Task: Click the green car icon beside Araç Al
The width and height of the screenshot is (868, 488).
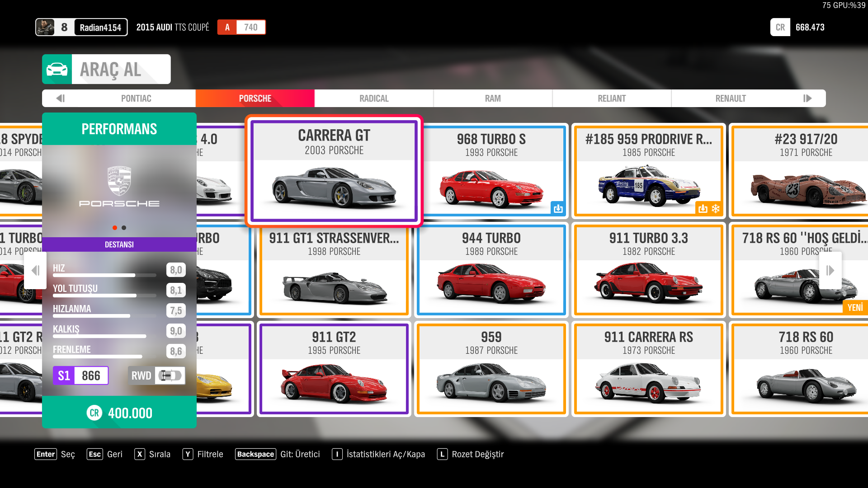Action: click(57, 69)
